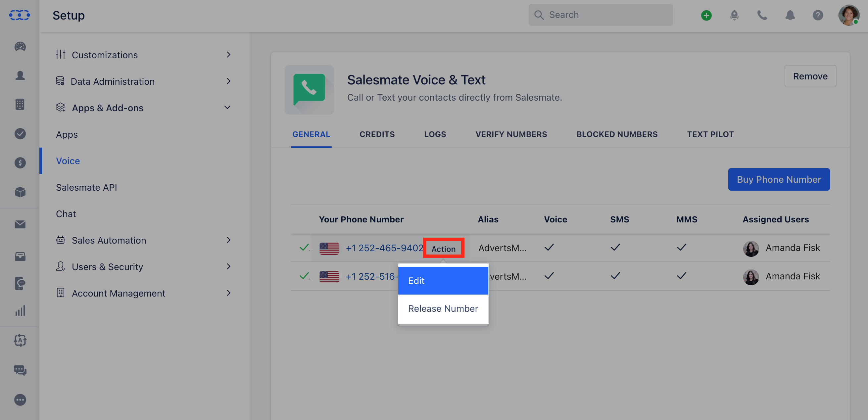Open Automation icon in sidebar
Viewport: 868px width, 420px height.
[x=20, y=340]
